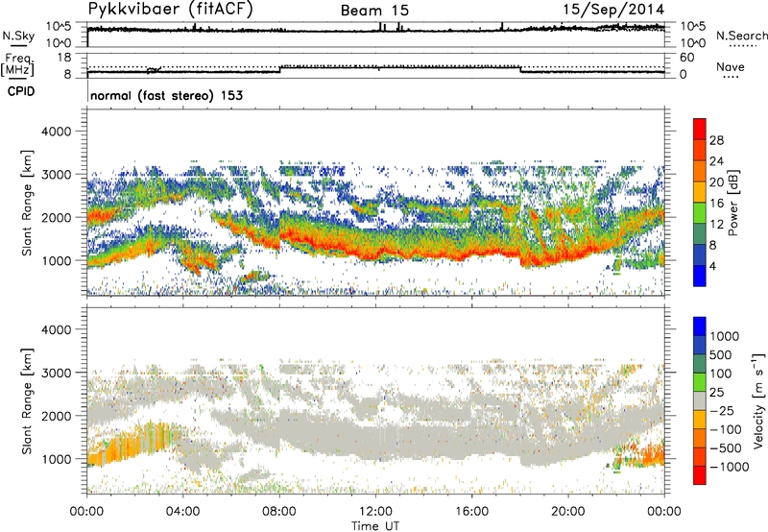Click the '16:00' time tick label
This screenshot has width=768, height=532.
(x=471, y=512)
